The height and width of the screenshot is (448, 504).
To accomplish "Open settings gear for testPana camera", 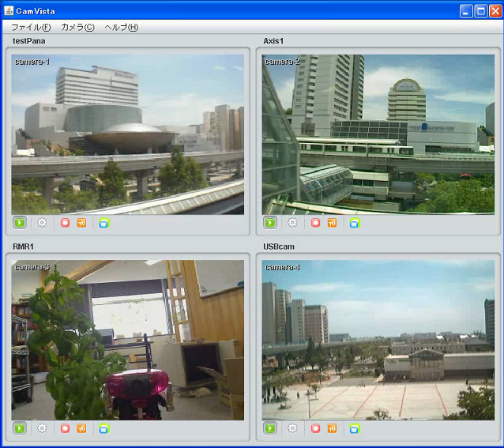I will click(x=43, y=223).
